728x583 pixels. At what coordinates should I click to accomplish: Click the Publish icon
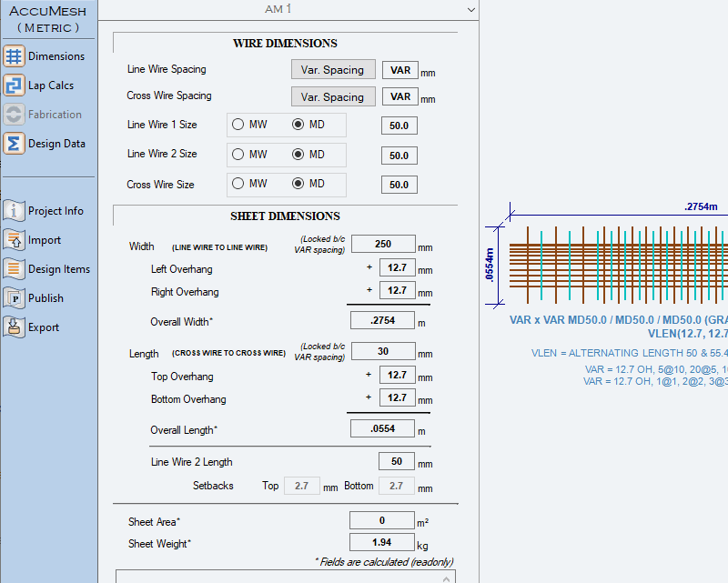(x=14, y=298)
